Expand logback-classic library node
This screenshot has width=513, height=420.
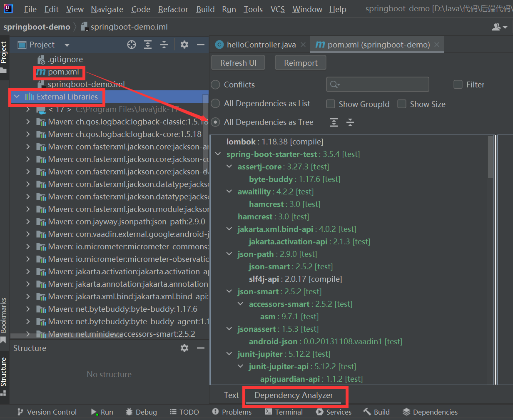click(28, 122)
